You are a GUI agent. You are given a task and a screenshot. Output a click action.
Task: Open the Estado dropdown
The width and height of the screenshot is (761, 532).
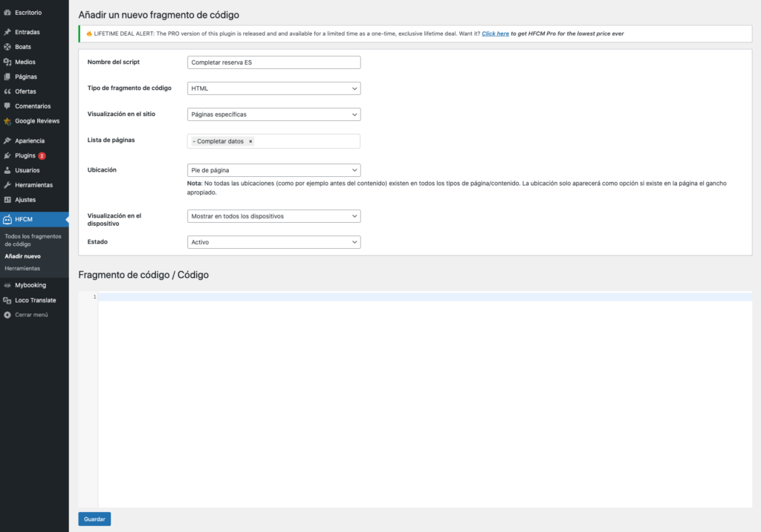point(273,242)
